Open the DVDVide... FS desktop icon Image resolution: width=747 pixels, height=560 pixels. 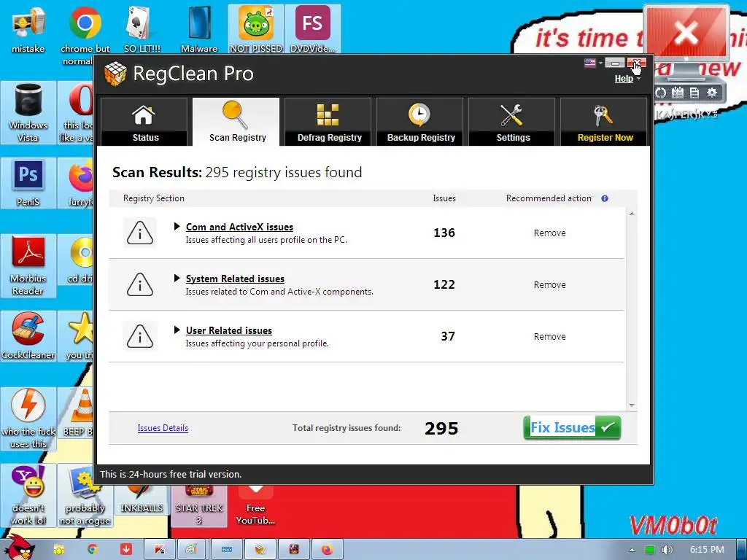click(312, 29)
